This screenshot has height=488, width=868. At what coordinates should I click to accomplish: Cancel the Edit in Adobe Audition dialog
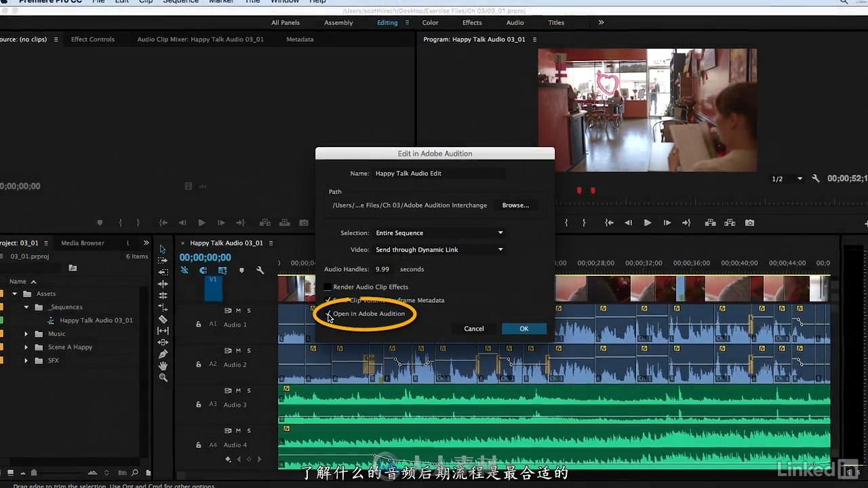point(474,329)
